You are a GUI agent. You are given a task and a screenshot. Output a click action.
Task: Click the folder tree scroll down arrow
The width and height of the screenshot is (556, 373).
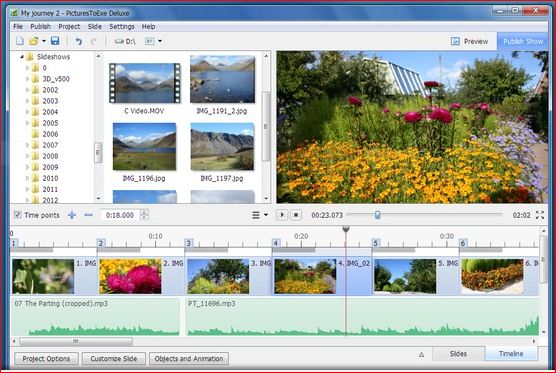point(98,199)
